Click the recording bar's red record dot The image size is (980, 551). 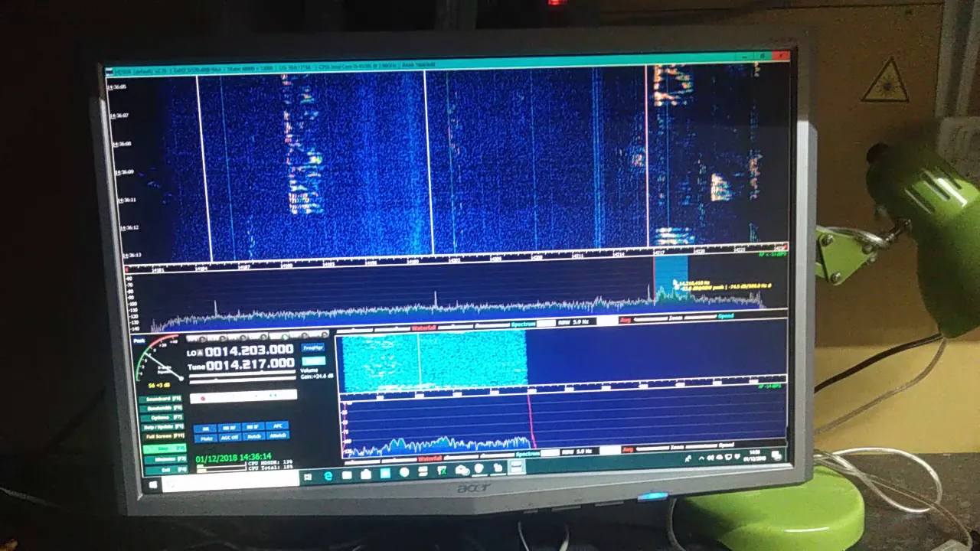coord(203,399)
